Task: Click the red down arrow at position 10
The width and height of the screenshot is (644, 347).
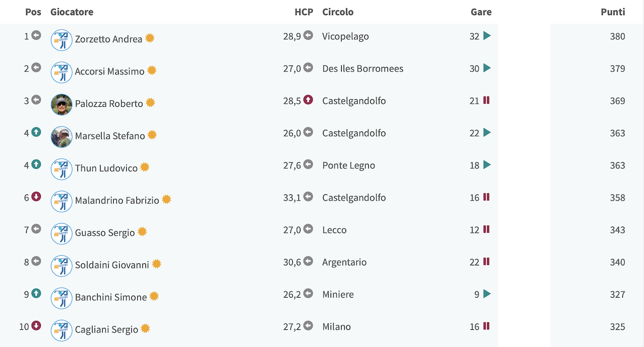Action: point(36,325)
